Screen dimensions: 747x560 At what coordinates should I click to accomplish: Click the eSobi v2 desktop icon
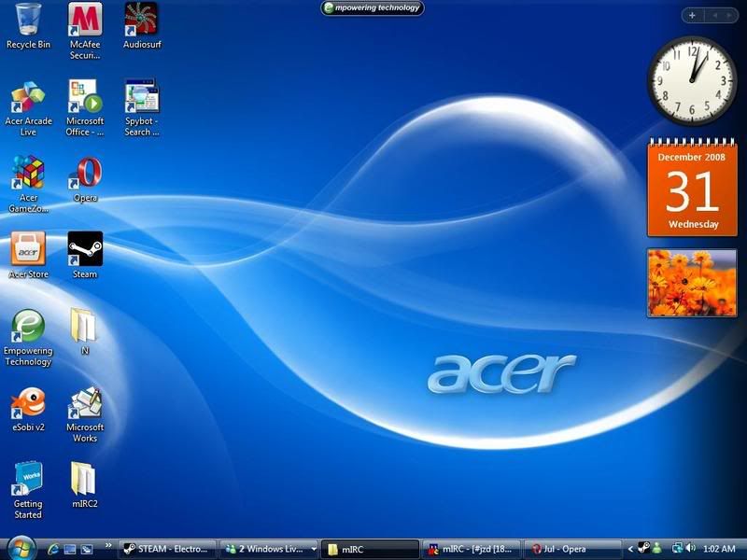(28, 403)
